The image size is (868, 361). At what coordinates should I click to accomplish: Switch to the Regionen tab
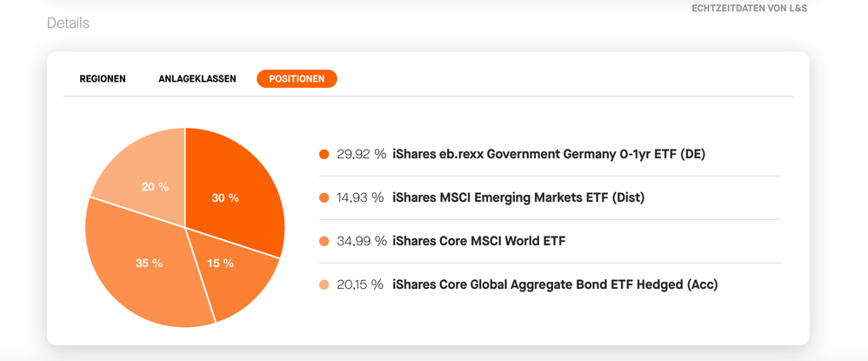point(103,79)
